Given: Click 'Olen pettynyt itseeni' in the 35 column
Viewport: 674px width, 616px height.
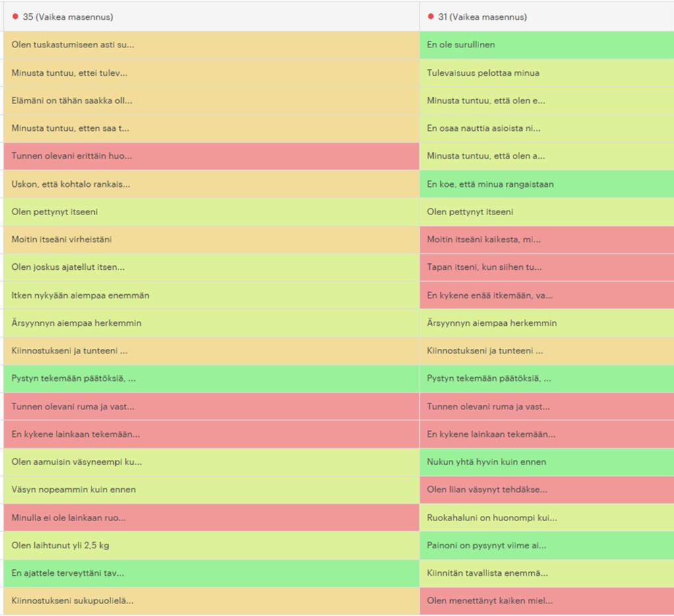Looking at the screenshot, I should pos(211,212).
